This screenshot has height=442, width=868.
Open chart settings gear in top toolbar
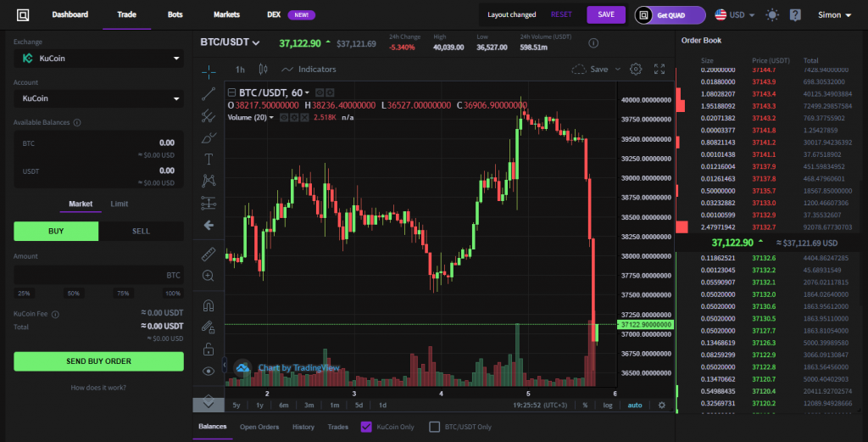(x=636, y=70)
